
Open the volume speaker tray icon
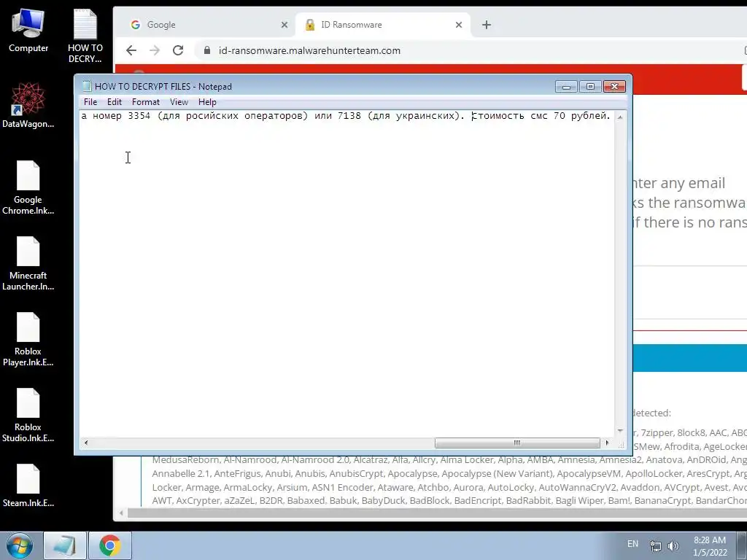click(673, 546)
